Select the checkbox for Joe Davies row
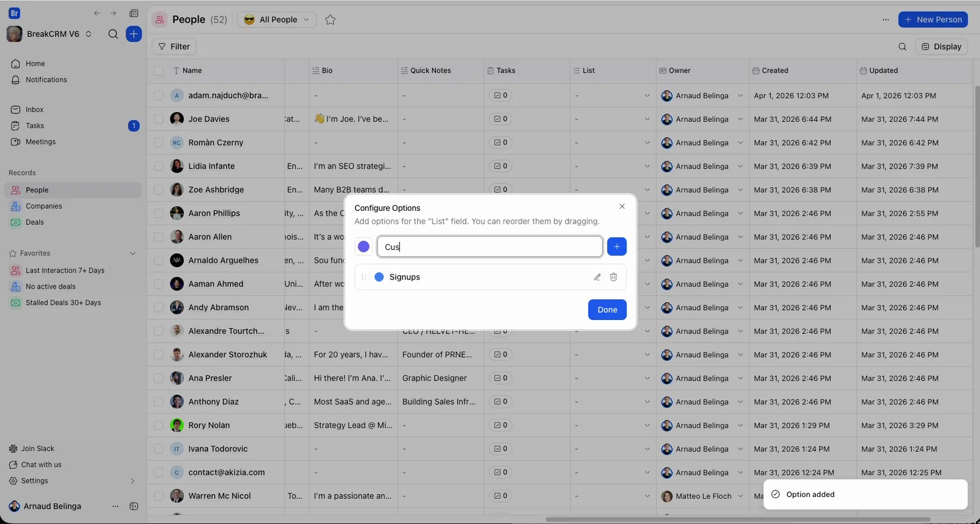The image size is (980, 524). 159,119
